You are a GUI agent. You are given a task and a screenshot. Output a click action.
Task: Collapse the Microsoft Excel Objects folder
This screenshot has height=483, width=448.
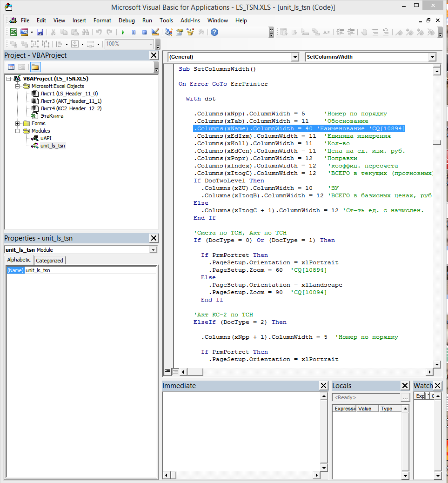click(x=18, y=86)
